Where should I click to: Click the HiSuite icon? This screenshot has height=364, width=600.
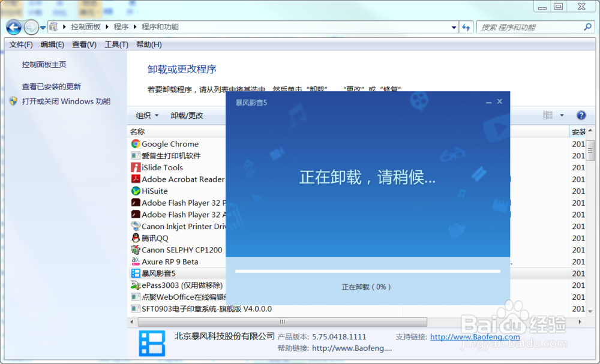136,191
